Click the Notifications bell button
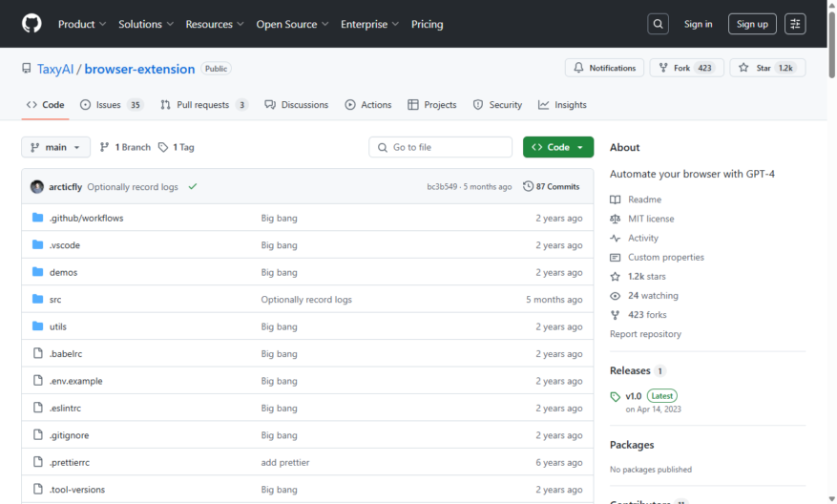 click(x=604, y=68)
